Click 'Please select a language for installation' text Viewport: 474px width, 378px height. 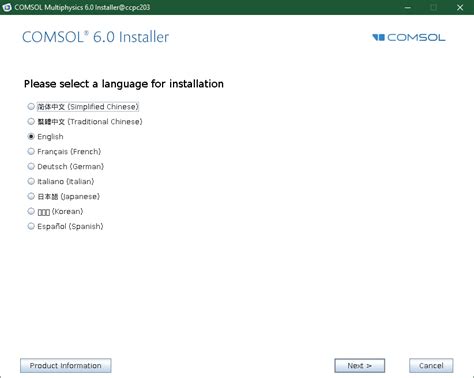point(124,84)
